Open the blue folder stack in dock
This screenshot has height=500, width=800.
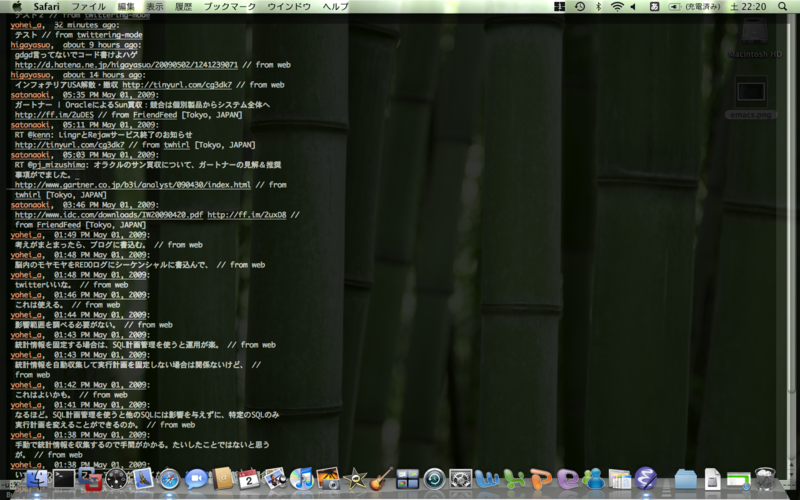[x=685, y=480]
